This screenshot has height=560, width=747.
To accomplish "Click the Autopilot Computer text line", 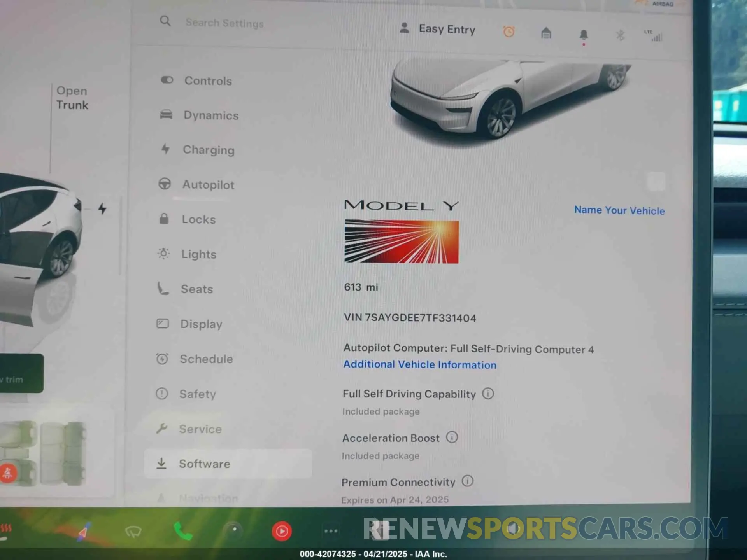I will click(x=468, y=348).
